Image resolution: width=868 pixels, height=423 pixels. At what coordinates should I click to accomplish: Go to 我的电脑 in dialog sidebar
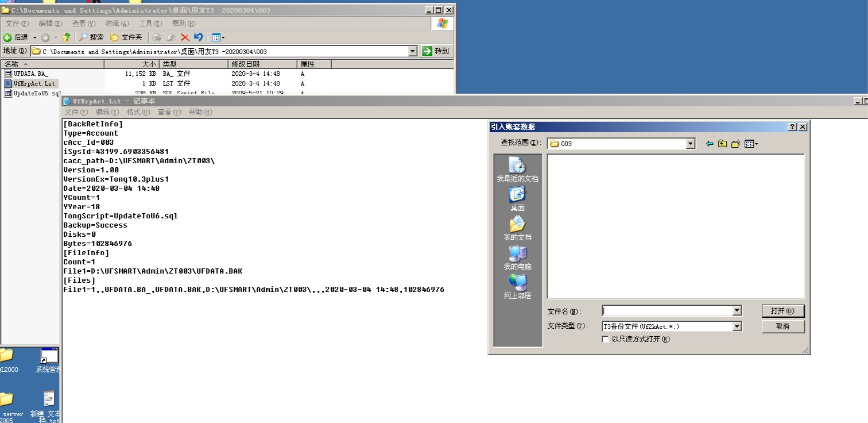[x=518, y=257]
